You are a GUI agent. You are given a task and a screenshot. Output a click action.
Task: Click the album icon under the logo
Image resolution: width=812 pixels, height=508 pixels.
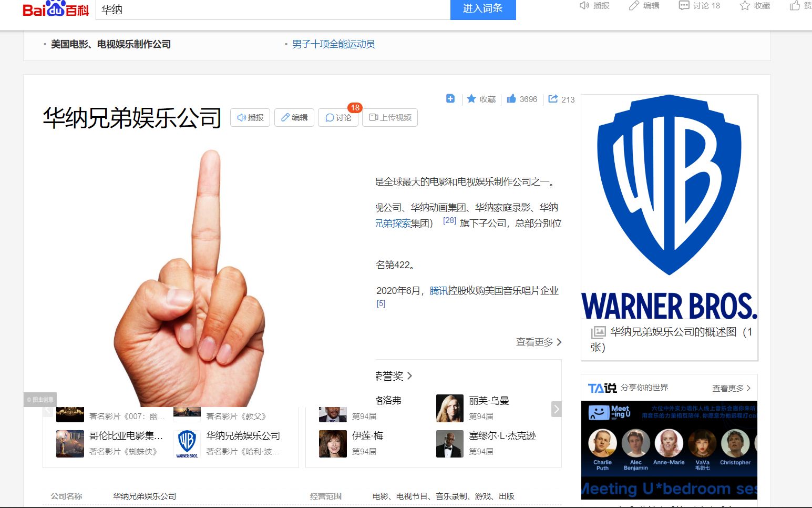coord(598,332)
